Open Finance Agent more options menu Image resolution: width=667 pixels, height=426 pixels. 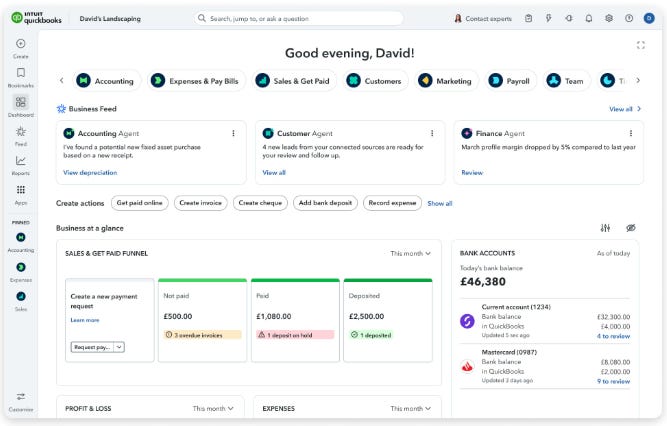pos(631,133)
